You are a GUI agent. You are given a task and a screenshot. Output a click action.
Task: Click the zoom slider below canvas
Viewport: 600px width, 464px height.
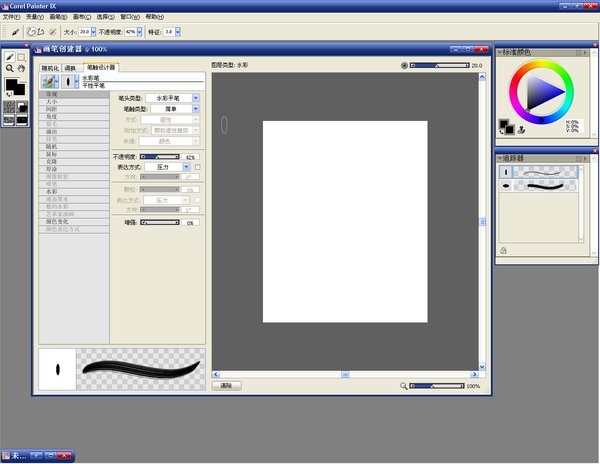(x=437, y=386)
